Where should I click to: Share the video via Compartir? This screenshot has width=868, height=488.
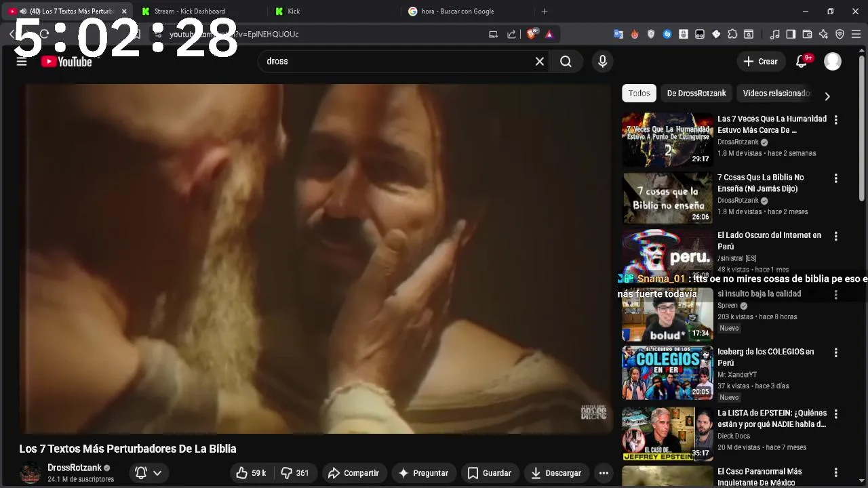(x=353, y=473)
